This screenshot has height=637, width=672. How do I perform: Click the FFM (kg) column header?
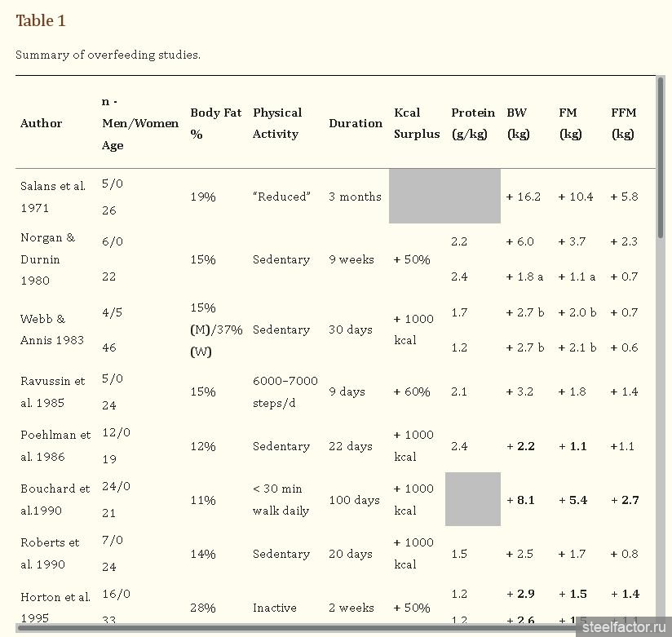[x=624, y=123]
